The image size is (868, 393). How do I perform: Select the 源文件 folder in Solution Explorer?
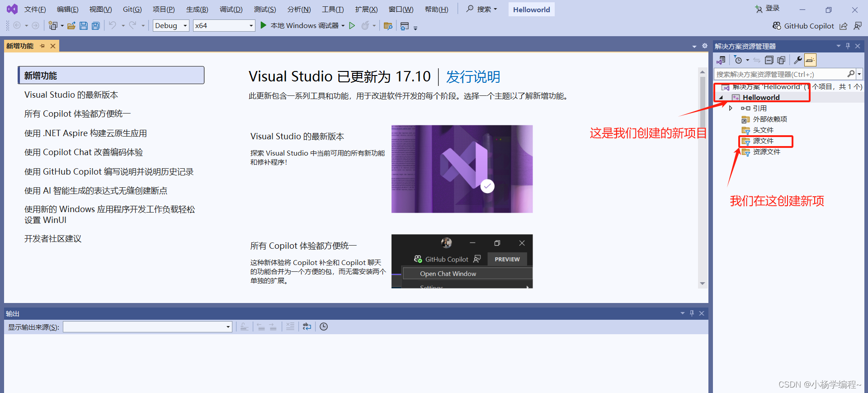pos(763,141)
